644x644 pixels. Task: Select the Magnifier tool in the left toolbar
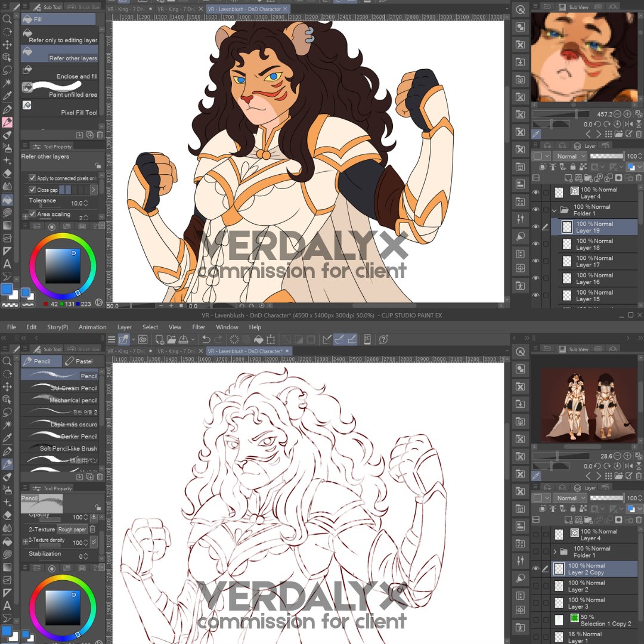point(7,18)
